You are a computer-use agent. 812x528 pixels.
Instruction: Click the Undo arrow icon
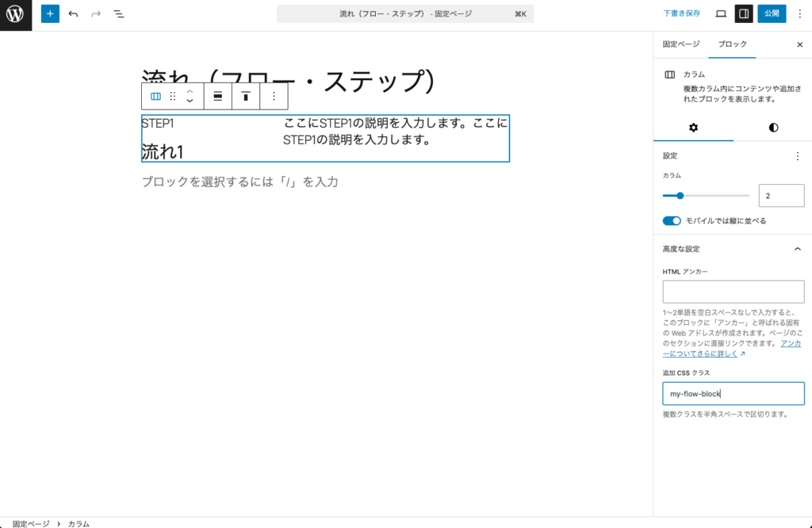[x=72, y=13]
